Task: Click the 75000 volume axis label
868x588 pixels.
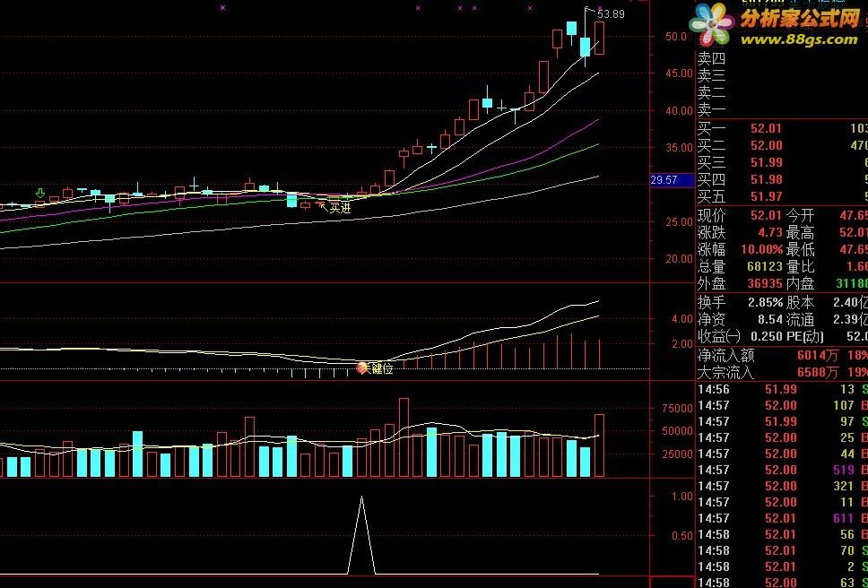Action: click(678, 408)
